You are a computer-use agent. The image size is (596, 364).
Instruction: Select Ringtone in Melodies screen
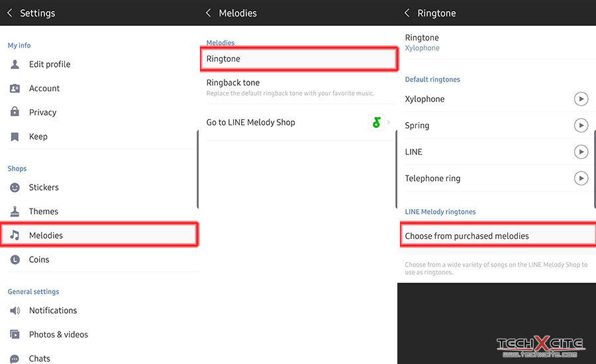(299, 59)
